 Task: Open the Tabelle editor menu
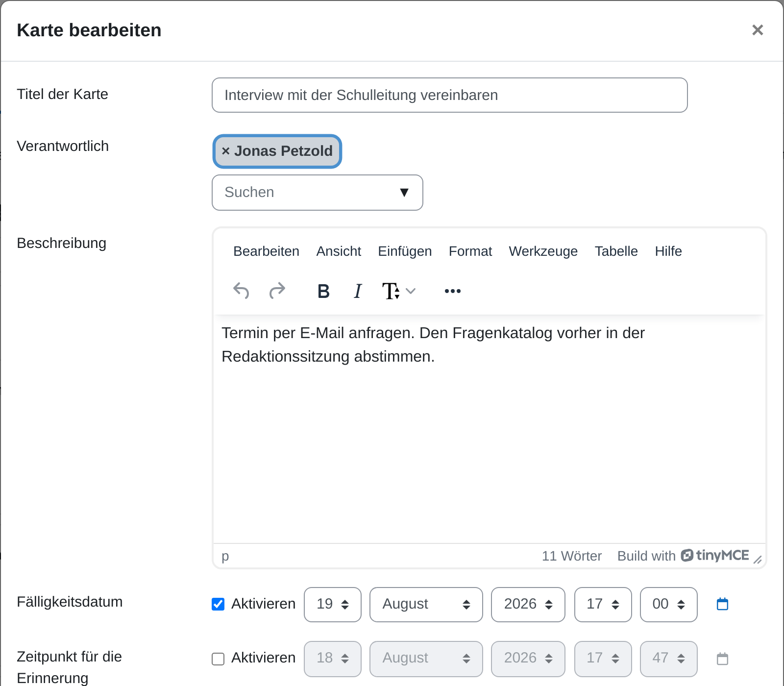[616, 251]
